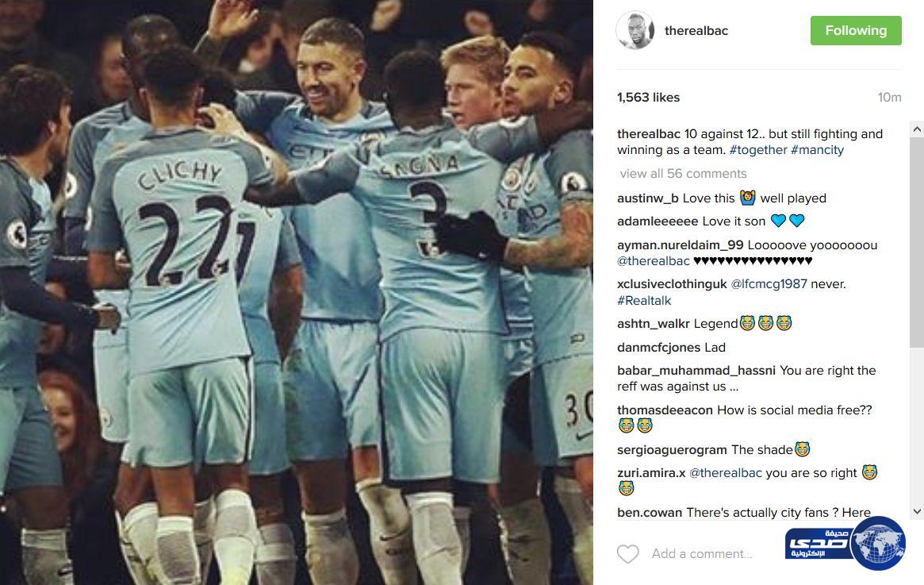The height and width of the screenshot is (585, 924).
Task: Open the #Realtalk hashtag
Action: point(644,301)
